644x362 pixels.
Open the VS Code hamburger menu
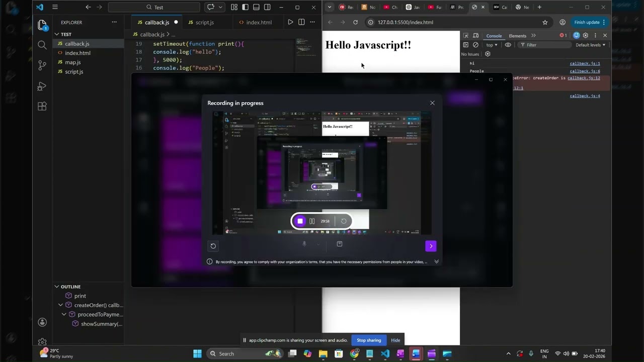55,7
